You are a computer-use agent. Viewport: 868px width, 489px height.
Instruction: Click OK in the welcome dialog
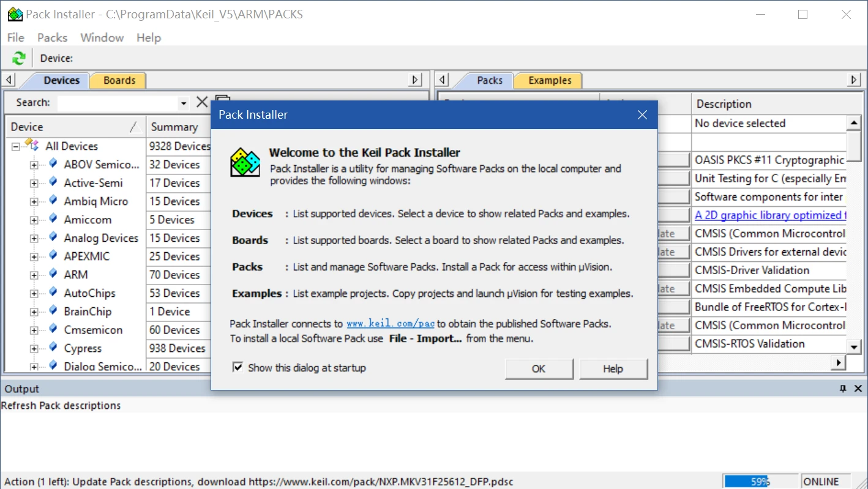[539, 368]
